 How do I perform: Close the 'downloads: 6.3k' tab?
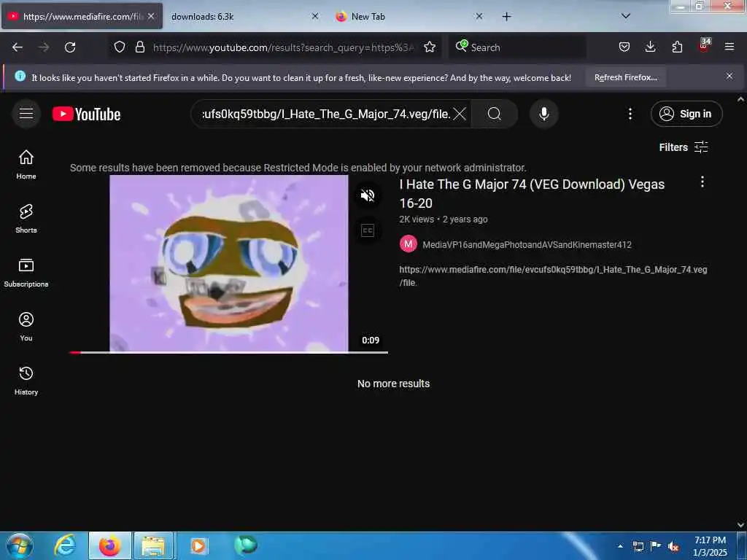315,16
